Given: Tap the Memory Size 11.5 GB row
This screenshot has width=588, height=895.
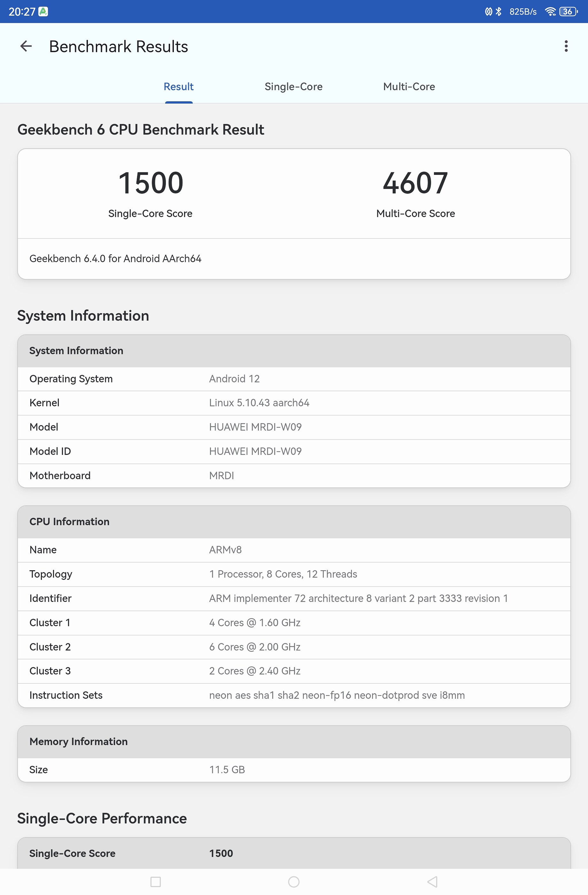Looking at the screenshot, I should (294, 770).
